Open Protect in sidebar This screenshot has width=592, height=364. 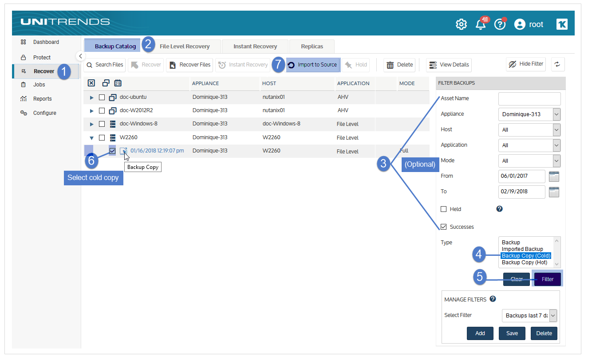[x=42, y=58]
